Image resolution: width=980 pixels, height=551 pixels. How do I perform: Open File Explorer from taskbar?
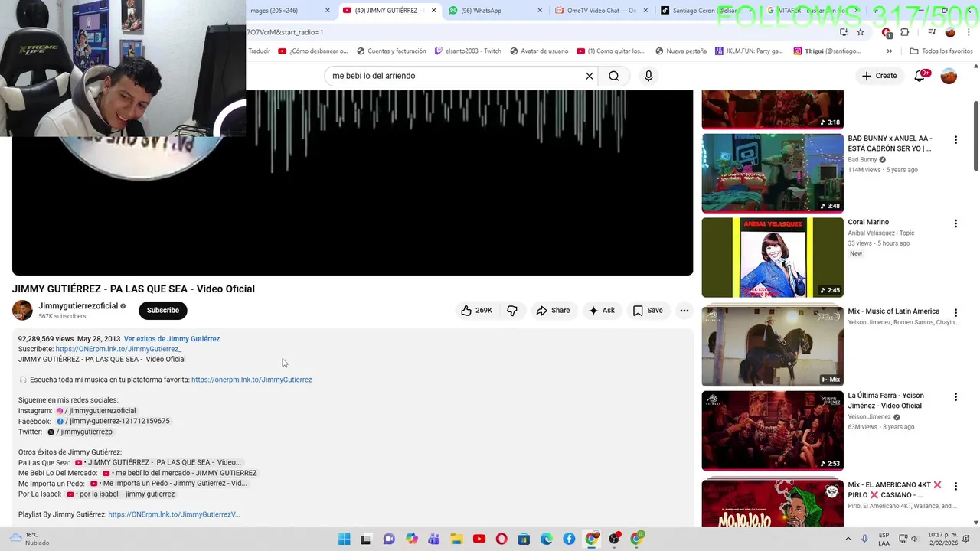pyautogui.click(x=456, y=540)
